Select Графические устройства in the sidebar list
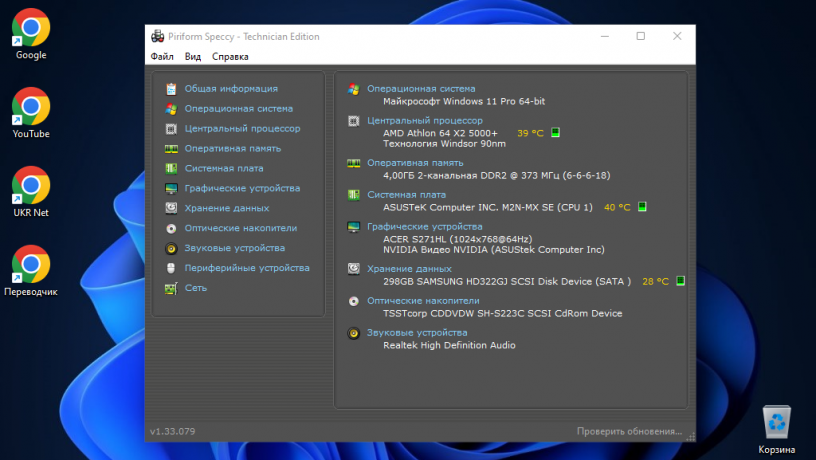The height and width of the screenshot is (460, 816). [x=242, y=188]
